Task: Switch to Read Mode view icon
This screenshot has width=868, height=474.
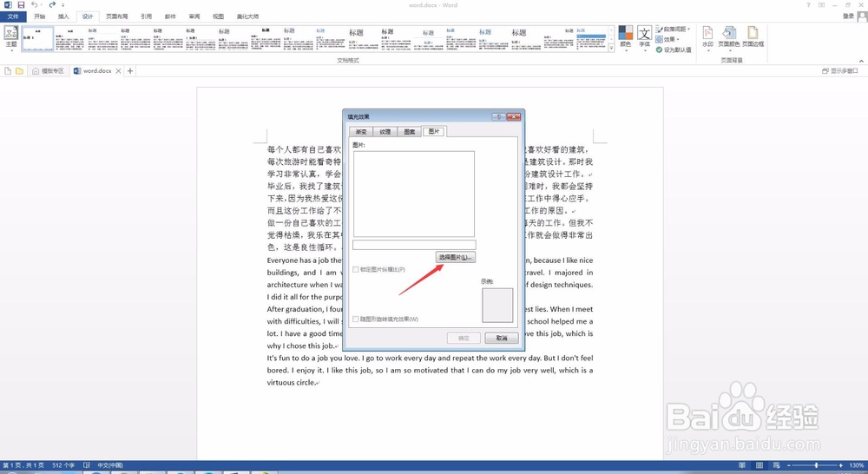Action: [x=742, y=465]
